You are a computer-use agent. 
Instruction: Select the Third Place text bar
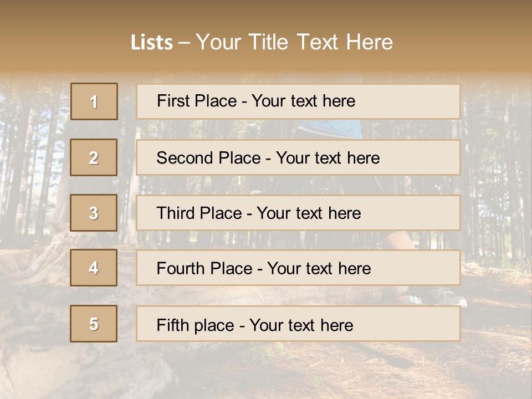298,213
